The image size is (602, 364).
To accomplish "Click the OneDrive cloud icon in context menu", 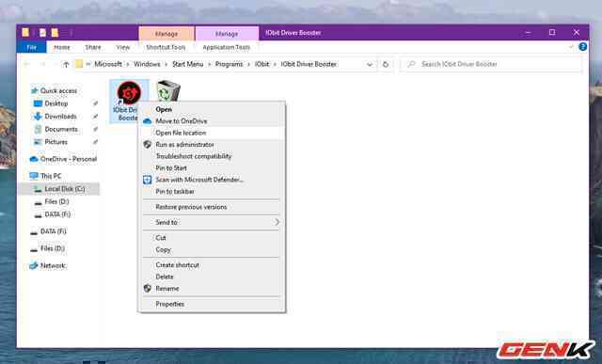I will [x=147, y=121].
